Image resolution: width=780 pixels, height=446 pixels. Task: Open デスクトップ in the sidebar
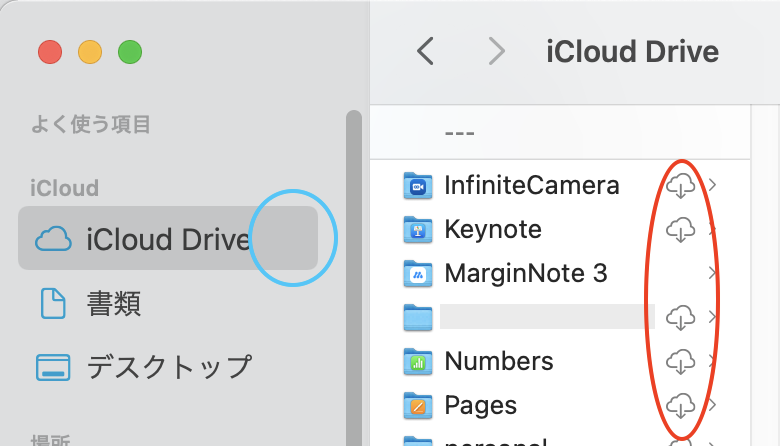coord(168,366)
